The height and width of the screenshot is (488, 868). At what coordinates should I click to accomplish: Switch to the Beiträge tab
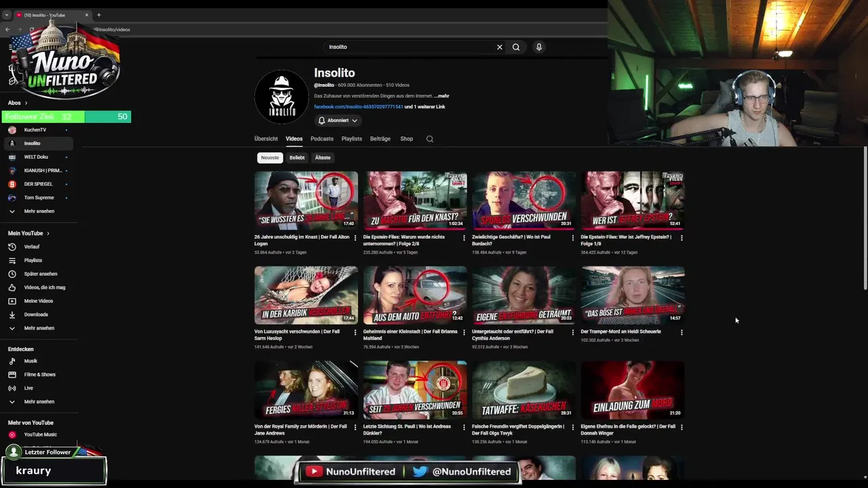[380, 139]
